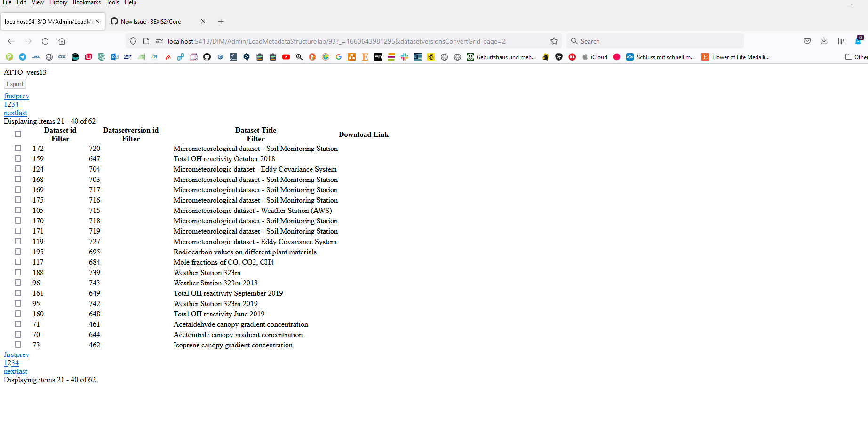The width and height of the screenshot is (868, 448).
Task: Open a new tab with the plus icon
Action: coord(221,22)
